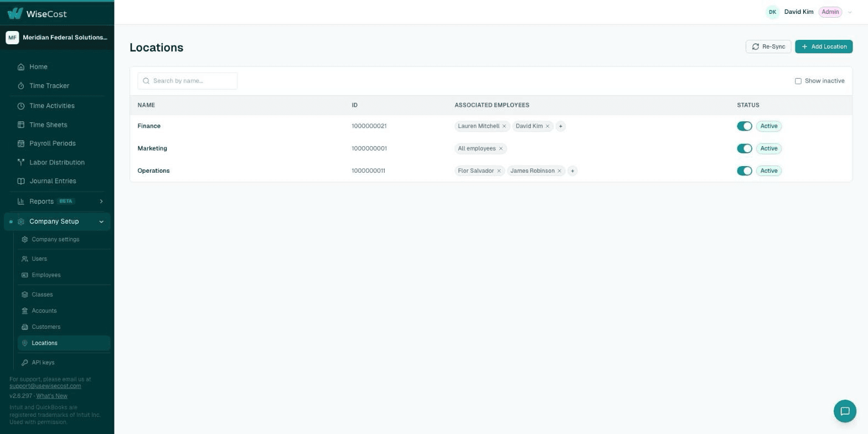This screenshot has height=434, width=868.
Task: Toggle Finance location active status
Action: coord(745,126)
